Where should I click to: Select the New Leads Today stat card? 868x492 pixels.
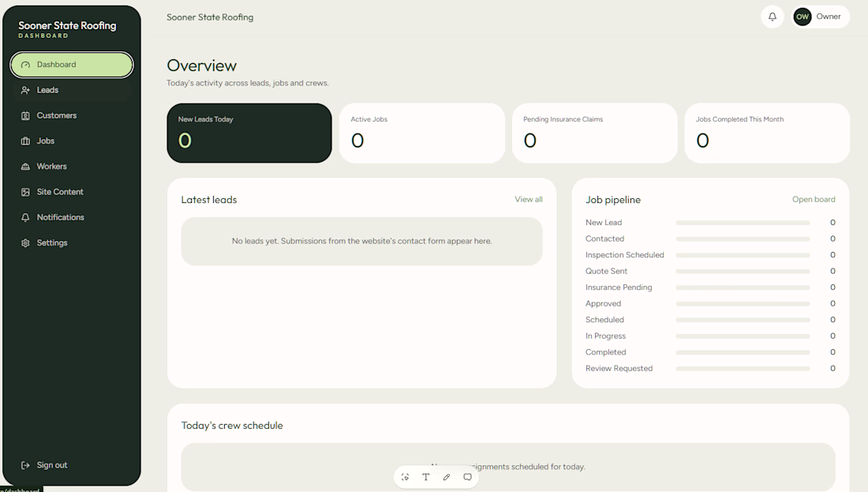[249, 133]
